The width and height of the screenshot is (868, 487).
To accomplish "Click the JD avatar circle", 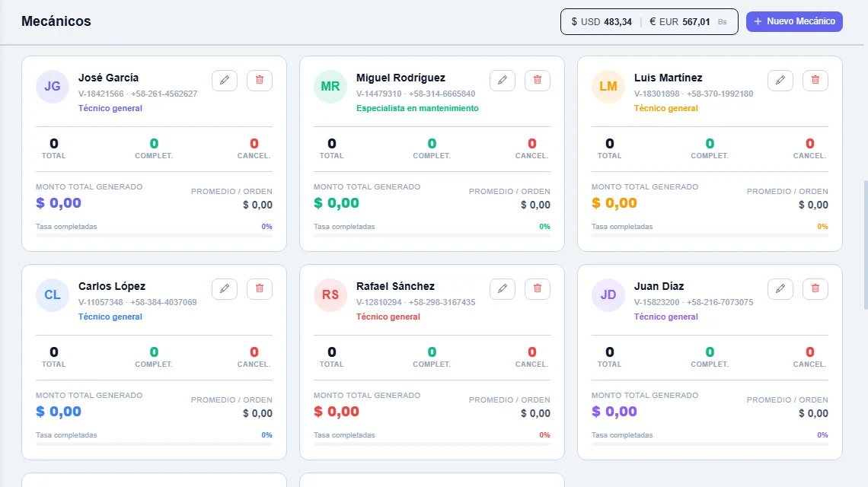I will click(x=608, y=295).
